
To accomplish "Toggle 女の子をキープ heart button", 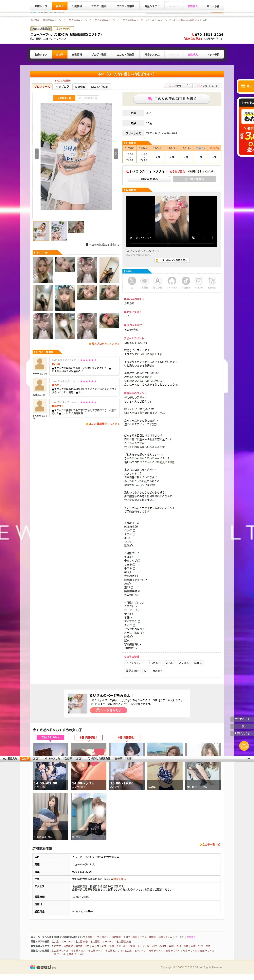I will pyautogui.click(x=178, y=86).
